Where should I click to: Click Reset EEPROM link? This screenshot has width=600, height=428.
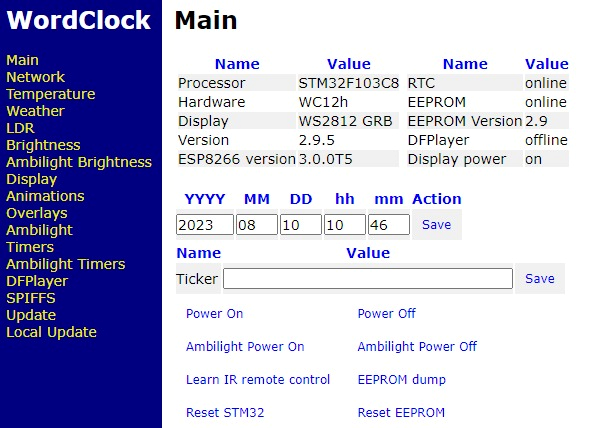click(x=401, y=413)
